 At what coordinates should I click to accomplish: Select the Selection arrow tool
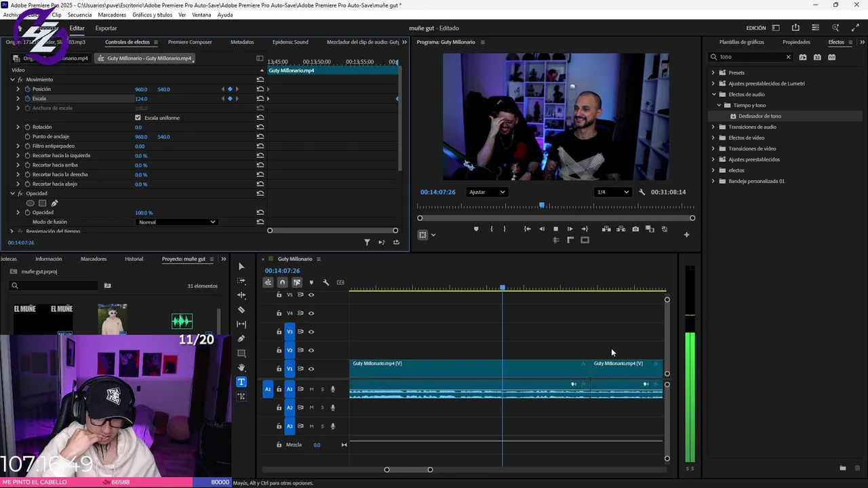(x=241, y=266)
